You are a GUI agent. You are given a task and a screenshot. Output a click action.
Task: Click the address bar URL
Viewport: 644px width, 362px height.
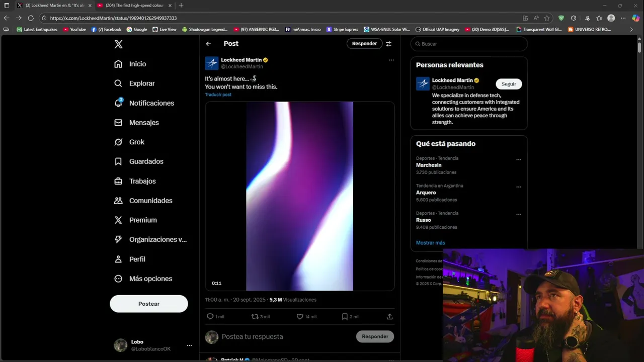pyautogui.click(x=113, y=18)
